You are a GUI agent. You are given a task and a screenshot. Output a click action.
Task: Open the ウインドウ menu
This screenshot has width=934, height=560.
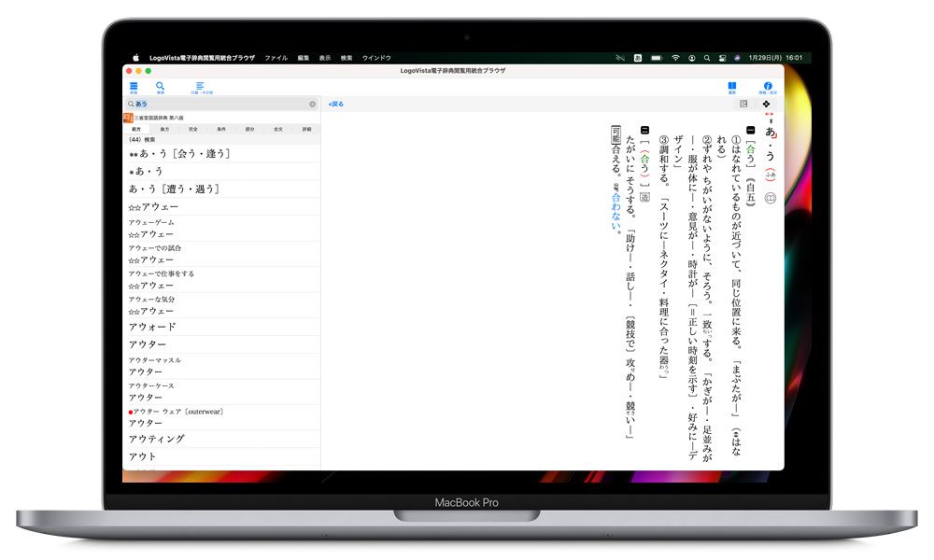[x=376, y=58]
